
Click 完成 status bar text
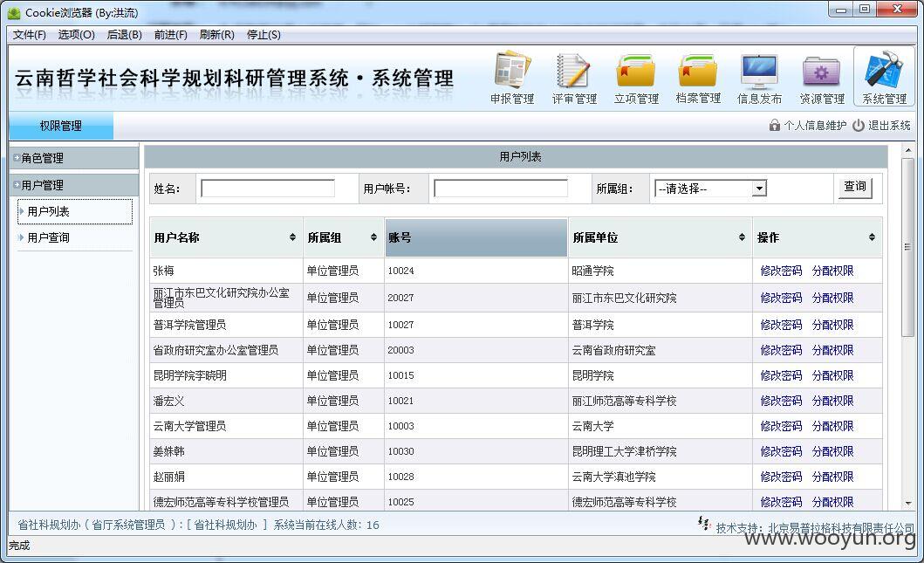coord(19,546)
